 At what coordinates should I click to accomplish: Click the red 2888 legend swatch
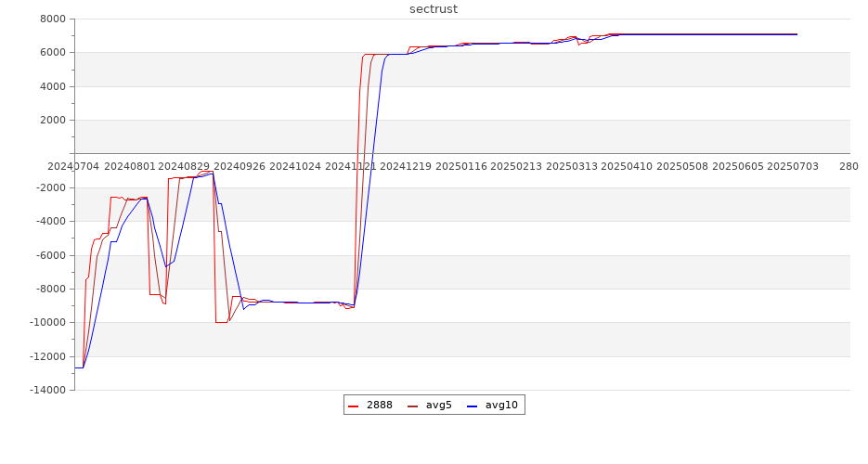pos(353,406)
